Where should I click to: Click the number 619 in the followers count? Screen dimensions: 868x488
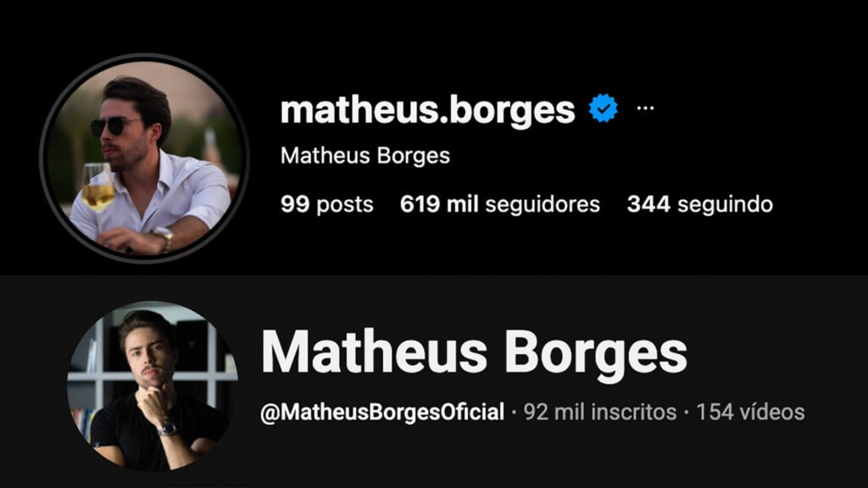420,204
